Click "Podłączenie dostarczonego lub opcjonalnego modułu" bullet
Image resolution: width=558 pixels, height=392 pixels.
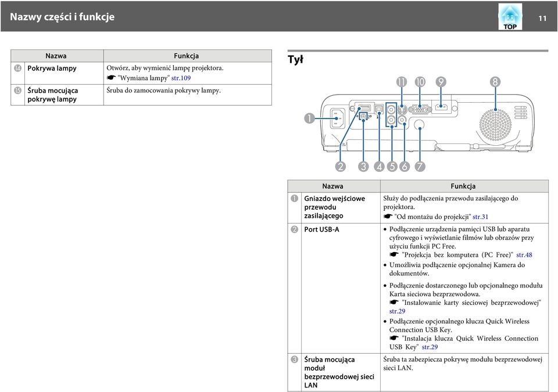coord(466,290)
